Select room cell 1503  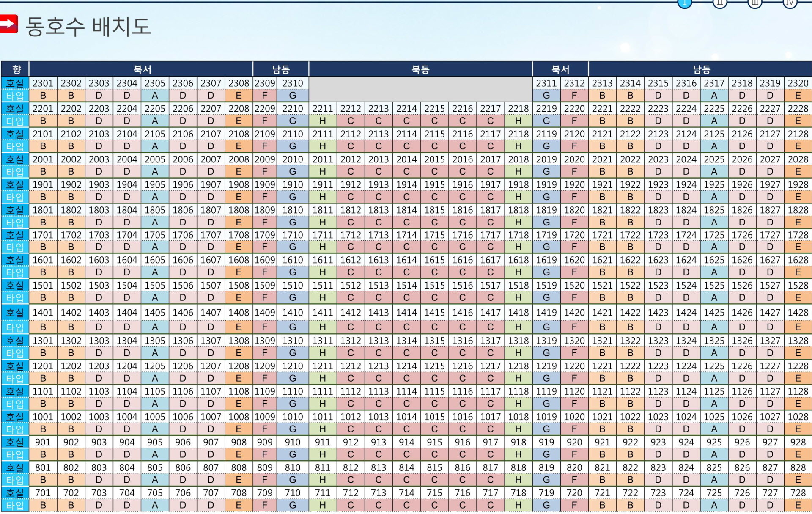99,286
